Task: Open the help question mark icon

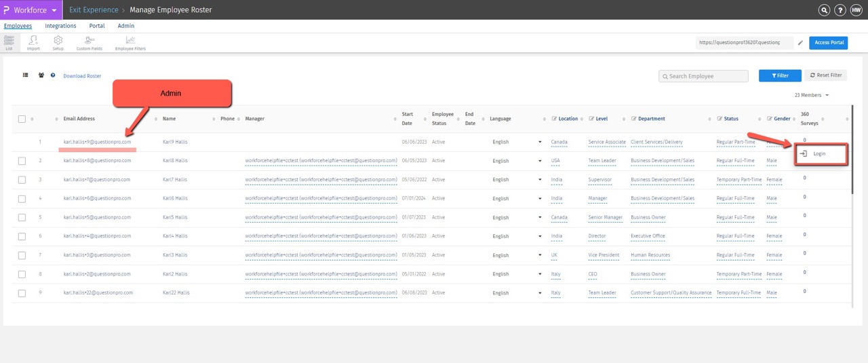Action: (x=840, y=10)
